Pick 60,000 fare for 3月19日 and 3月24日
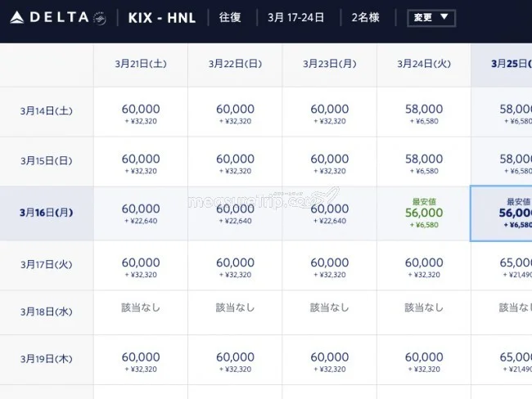Viewport: 532px width, 399px height. coord(423,361)
